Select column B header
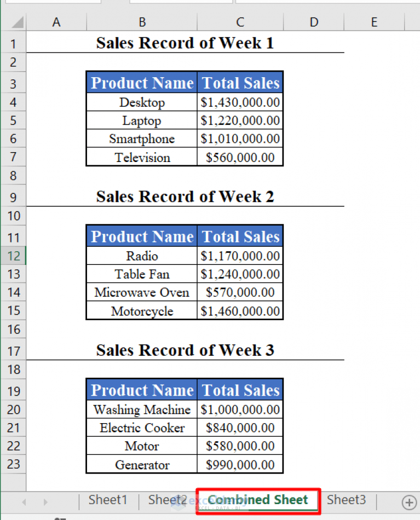420x520 pixels. point(142,22)
